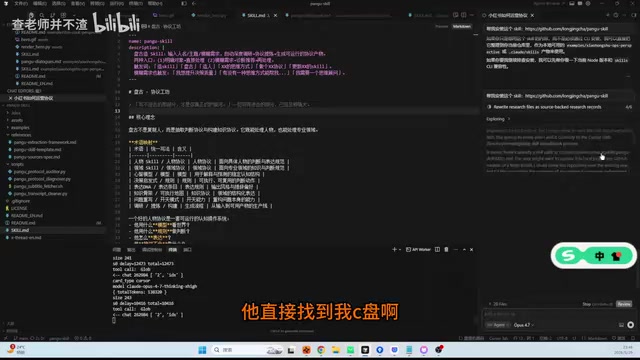This screenshot has width=640, height=360.
Task: Open the new terminal profile dropdown arrow
Action: pyautogui.click(x=400, y=249)
